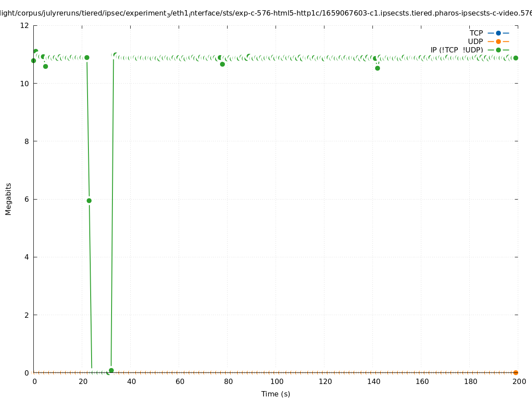The height and width of the screenshot is (400, 532).
Task: Click the last green point at right edge
Action: click(516, 58)
